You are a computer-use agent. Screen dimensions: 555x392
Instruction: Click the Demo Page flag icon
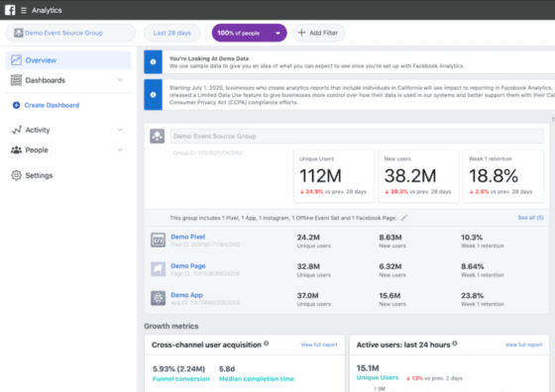[x=158, y=269]
